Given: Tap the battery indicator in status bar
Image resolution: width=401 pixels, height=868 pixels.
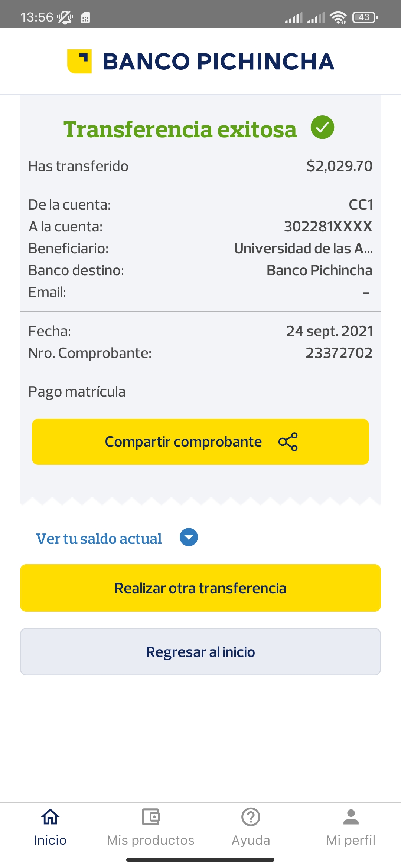Looking at the screenshot, I should [365, 17].
